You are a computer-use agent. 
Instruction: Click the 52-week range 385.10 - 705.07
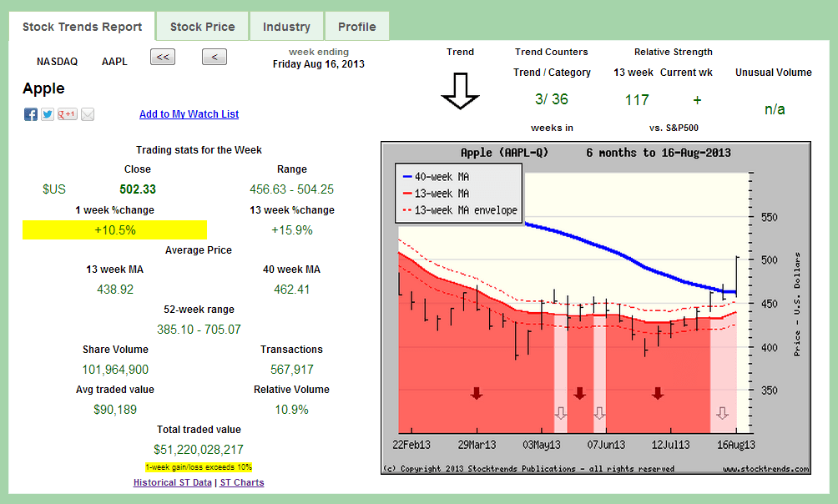199,330
